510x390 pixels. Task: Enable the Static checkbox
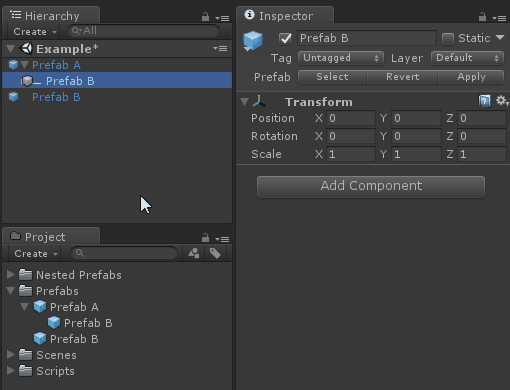pyautogui.click(x=448, y=39)
